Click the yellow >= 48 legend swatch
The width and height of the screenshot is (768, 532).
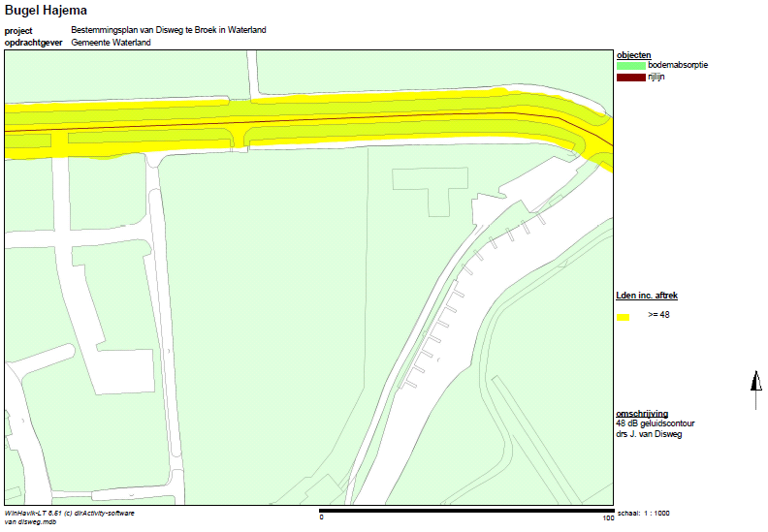[623, 317]
